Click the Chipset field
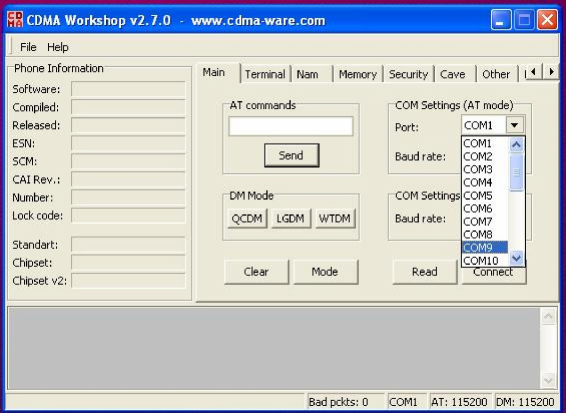The height and width of the screenshot is (413, 567). (x=128, y=263)
